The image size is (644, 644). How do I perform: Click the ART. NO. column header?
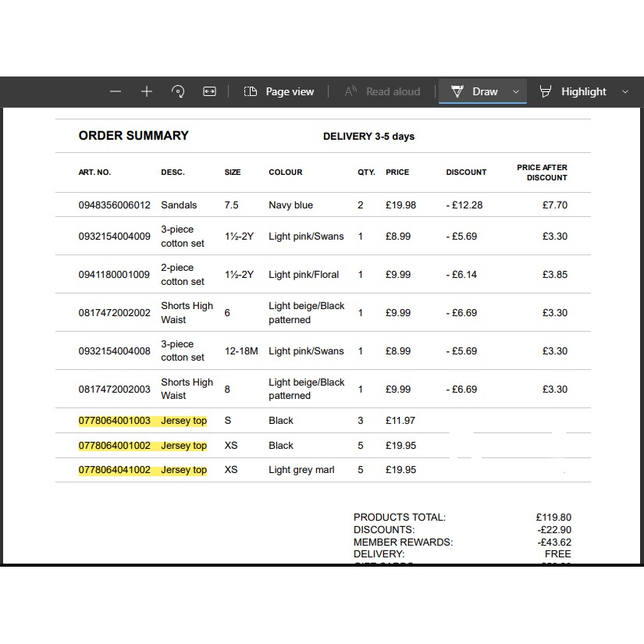coord(94,172)
